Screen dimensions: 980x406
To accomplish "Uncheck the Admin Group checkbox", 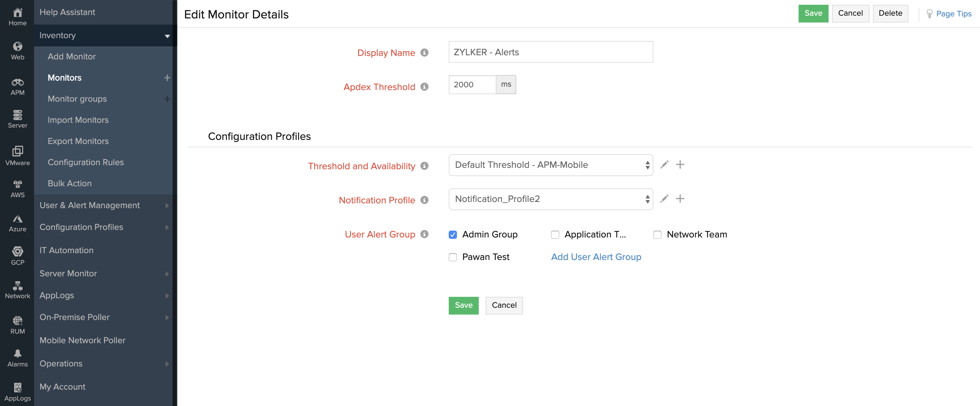I will pos(453,235).
